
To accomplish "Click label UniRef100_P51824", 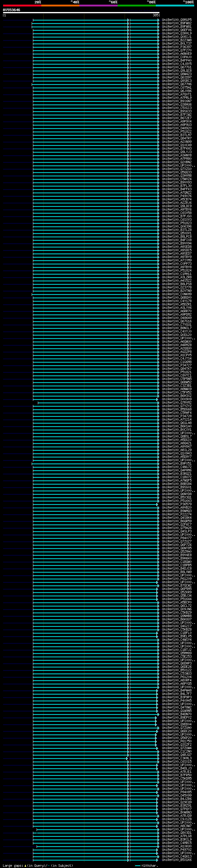I will [177, 271].
